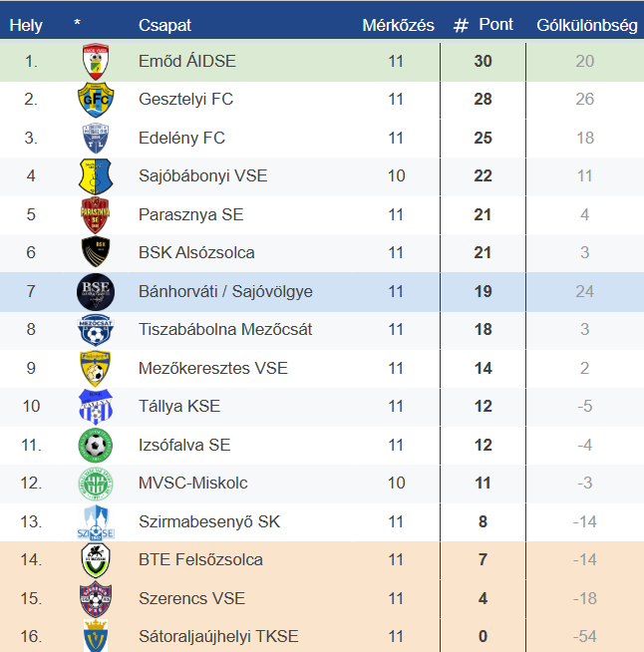Select the BTE Felsőzsolca team name

200,559
